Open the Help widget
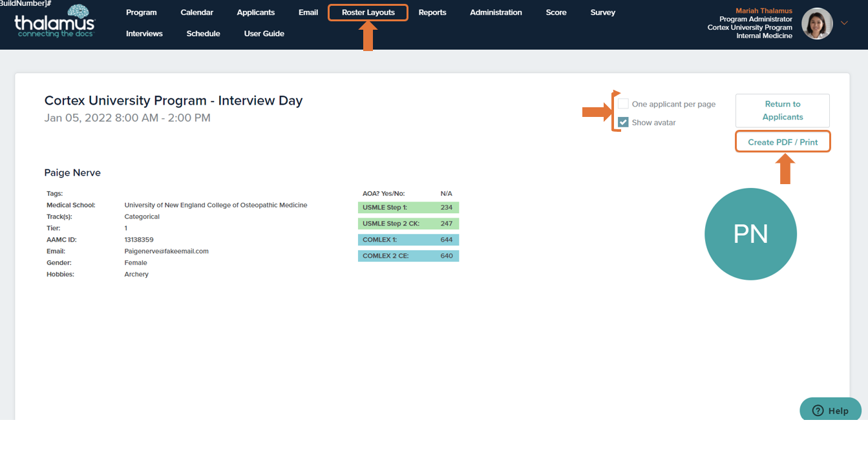Screen dimensions: 868x449 pyautogui.click(x=831, y=410)
